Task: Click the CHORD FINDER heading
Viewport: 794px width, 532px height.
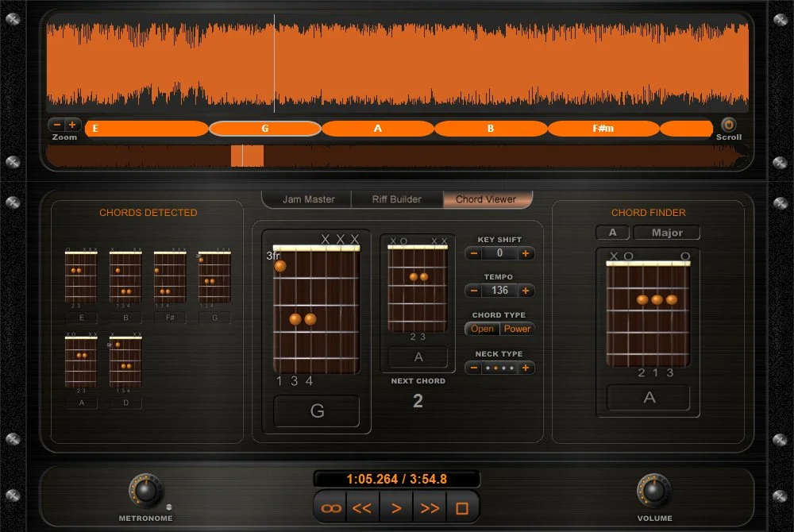Action: click(648, 213)
